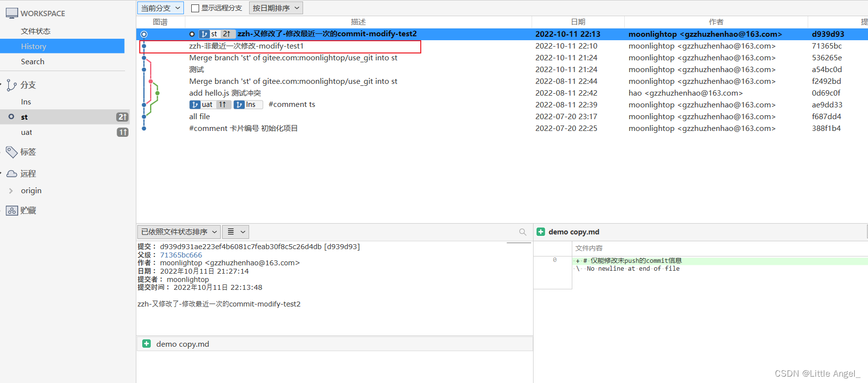Click the st branch label icon in top commit
Image resolution: width=868 pixels, height=383 pixels.
(204, 34)
